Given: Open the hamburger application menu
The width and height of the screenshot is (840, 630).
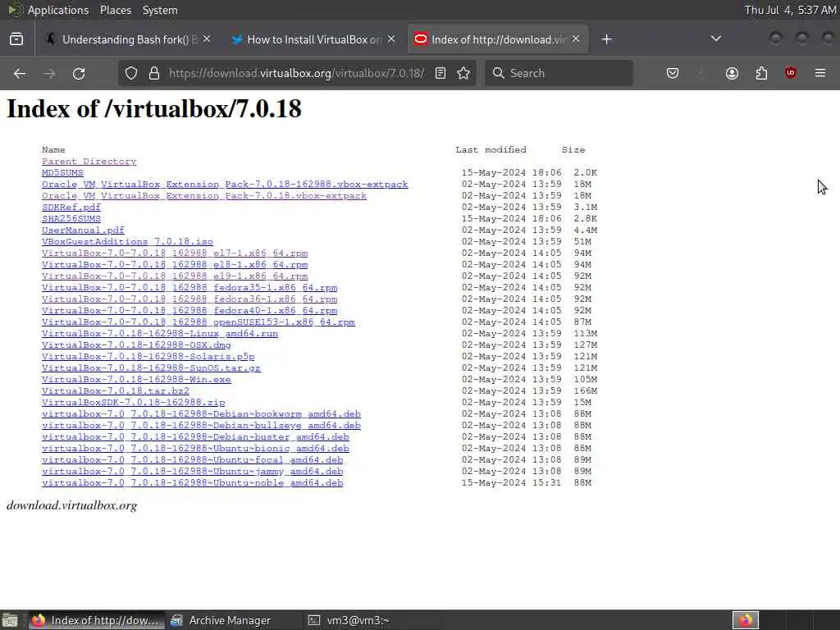Looking at the screenshot, I should point(820,73).
